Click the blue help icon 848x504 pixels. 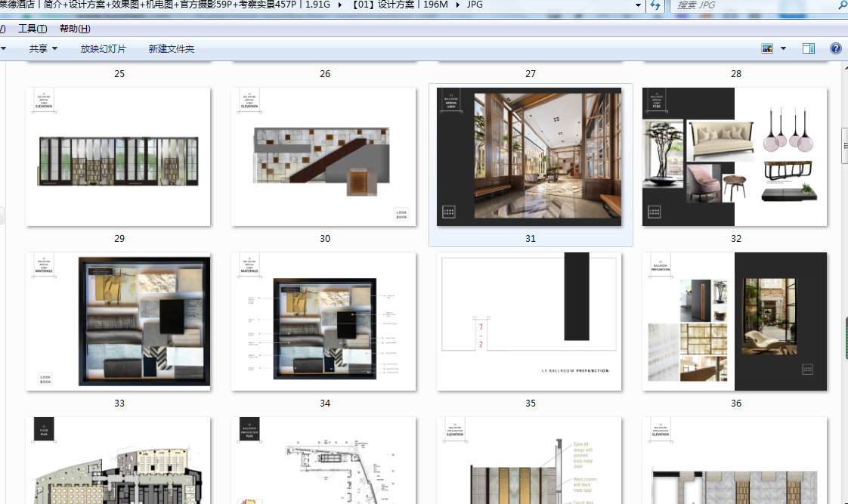click(836, 48)
